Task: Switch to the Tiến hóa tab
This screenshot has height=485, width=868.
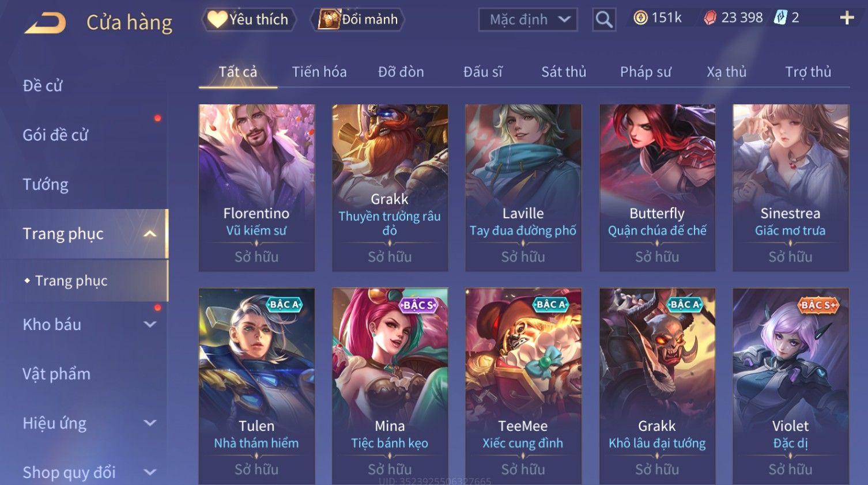Action: (319, 72)
